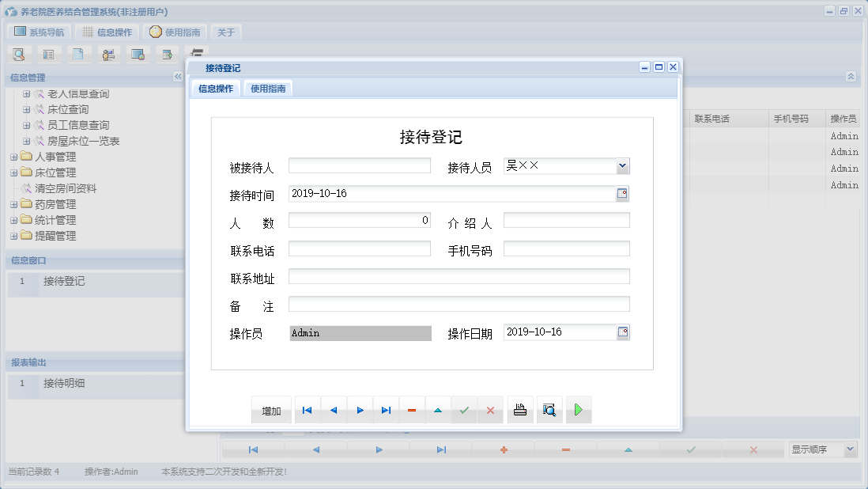
Task: Select the personnel toolbar icon
Action: (x=108, y=54)
